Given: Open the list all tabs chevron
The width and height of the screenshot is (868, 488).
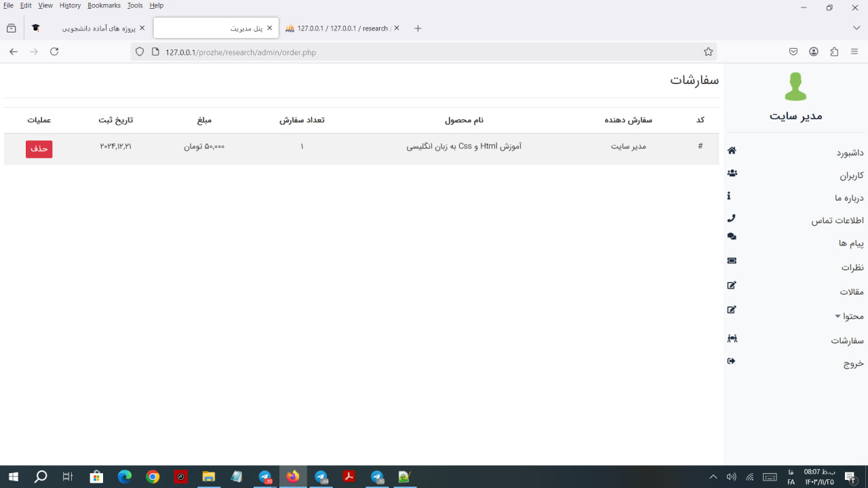Looking at the screenshot, I should [856, 28].
